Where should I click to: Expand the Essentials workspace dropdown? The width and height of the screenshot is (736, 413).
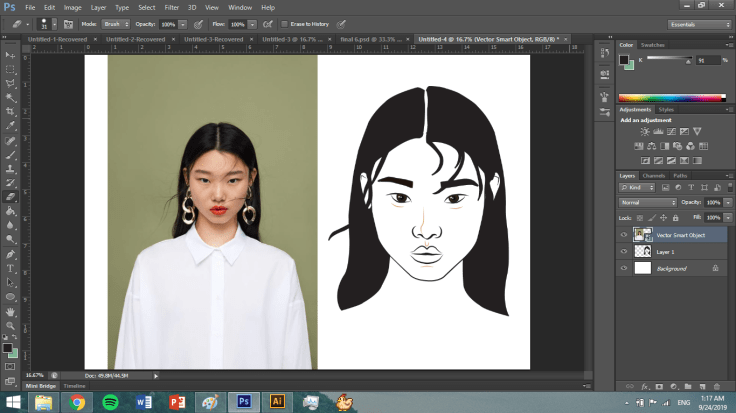coord(697,24)
